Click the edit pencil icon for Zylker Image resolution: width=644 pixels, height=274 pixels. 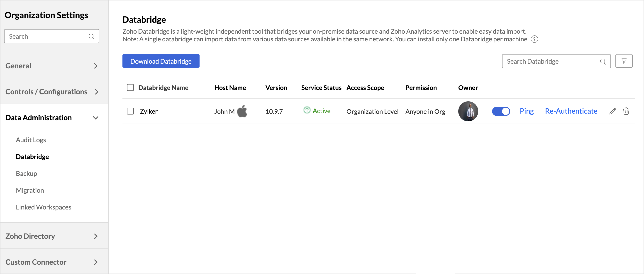[x=612, y=111]
